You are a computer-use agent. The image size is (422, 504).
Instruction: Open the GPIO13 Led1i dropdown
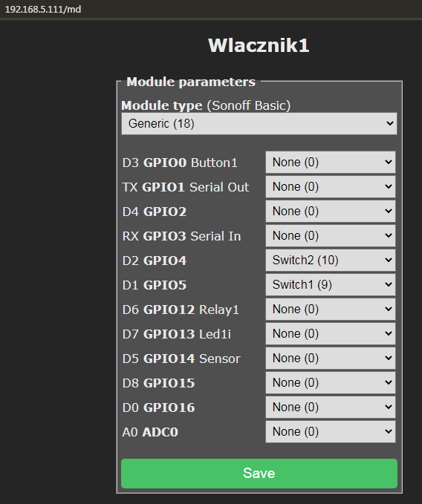coord(331,333)
